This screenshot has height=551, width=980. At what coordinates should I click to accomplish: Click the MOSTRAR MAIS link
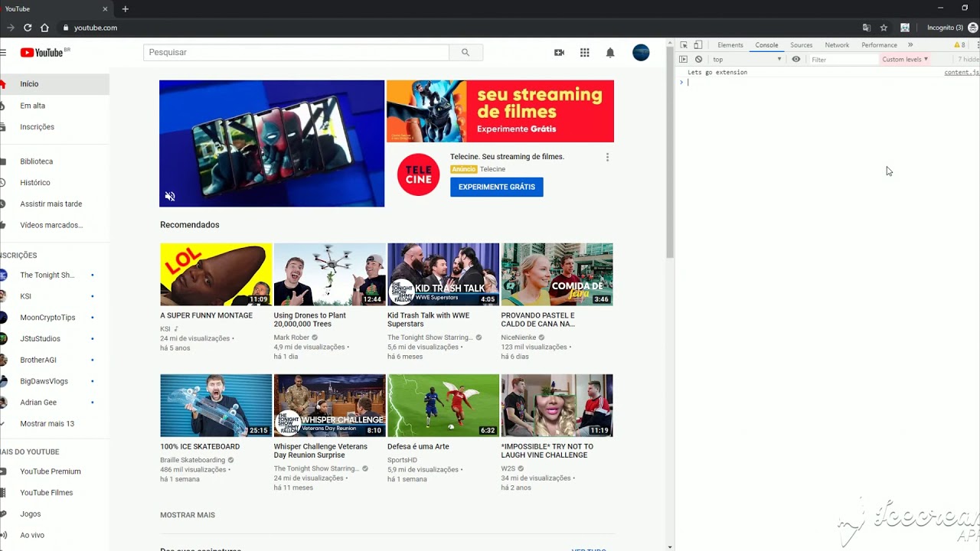click(187, 515)
